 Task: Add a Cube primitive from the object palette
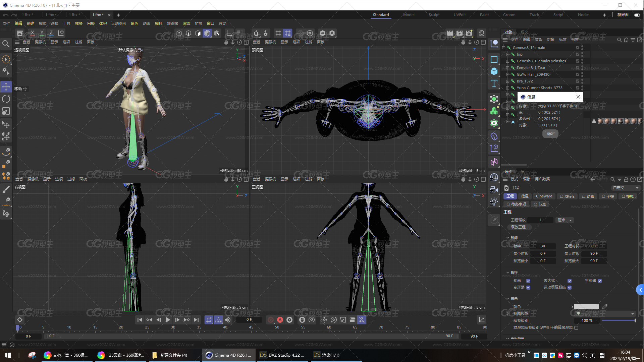494,71
